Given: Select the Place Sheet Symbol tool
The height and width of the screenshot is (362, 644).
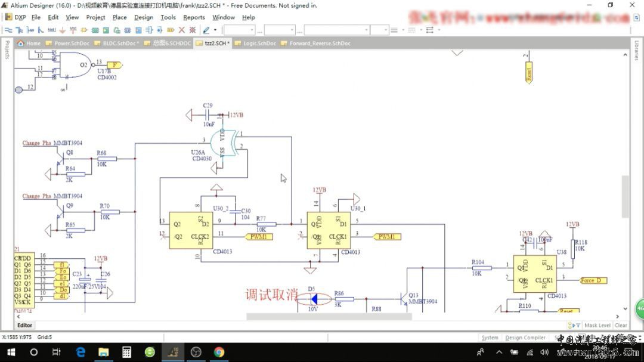Looking at the screenshot, I should (x=95, y=30).
